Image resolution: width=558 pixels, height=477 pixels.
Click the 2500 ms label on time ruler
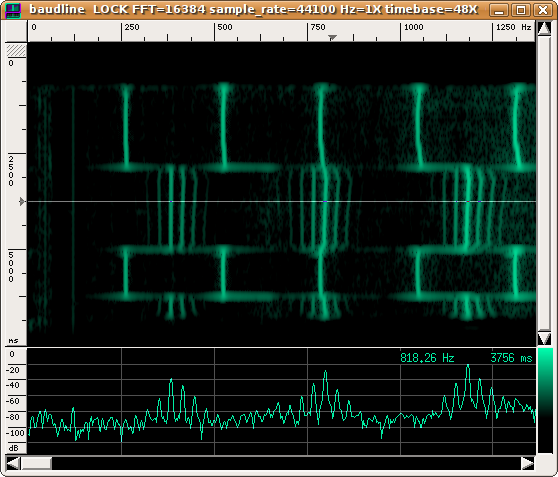pyautogui.click(x=11, y=171)
